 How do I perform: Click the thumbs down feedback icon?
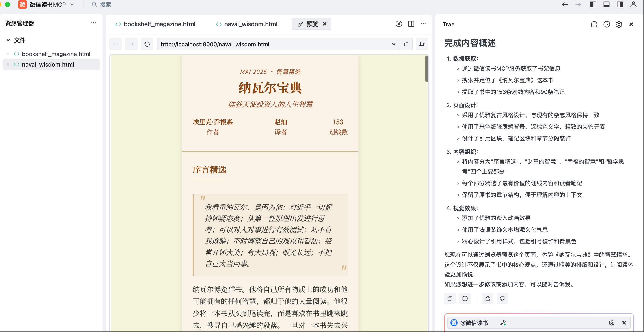[502, 298]
